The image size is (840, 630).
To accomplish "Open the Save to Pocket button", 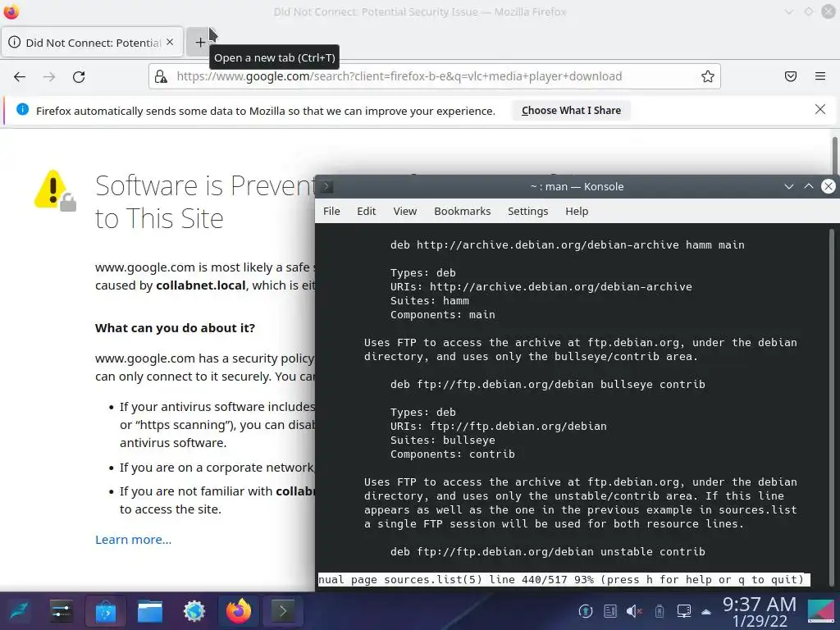I will [x=791, y=76].
